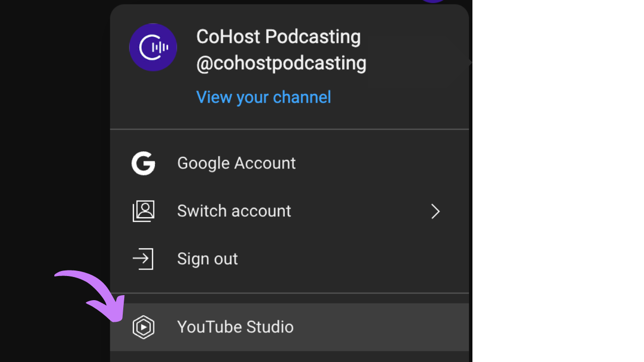Click the Sign out arrow icon
The height and width of the screenshot is (362, 644).
[x=143, y=259]
